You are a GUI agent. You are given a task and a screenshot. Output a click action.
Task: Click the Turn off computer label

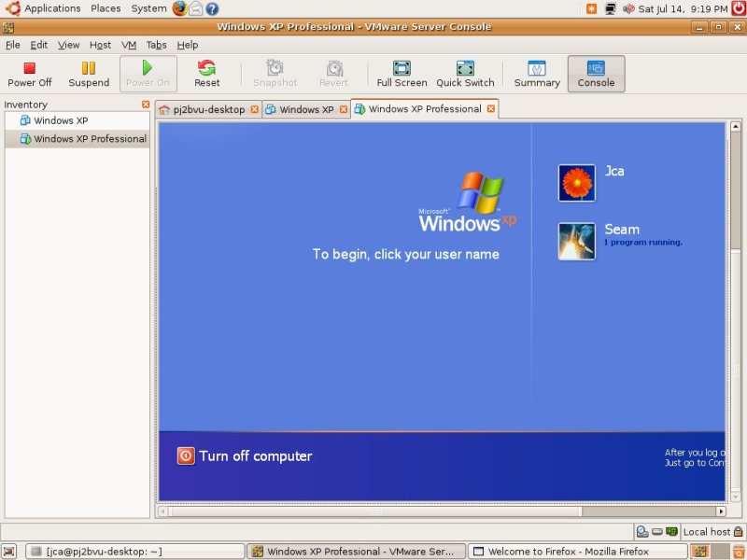coord(255,456)
